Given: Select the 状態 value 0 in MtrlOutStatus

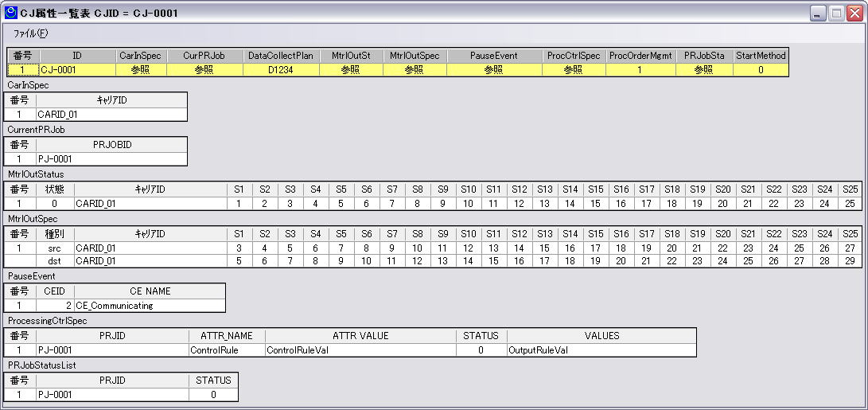Looking at the screenshot, I should [55, 203].
